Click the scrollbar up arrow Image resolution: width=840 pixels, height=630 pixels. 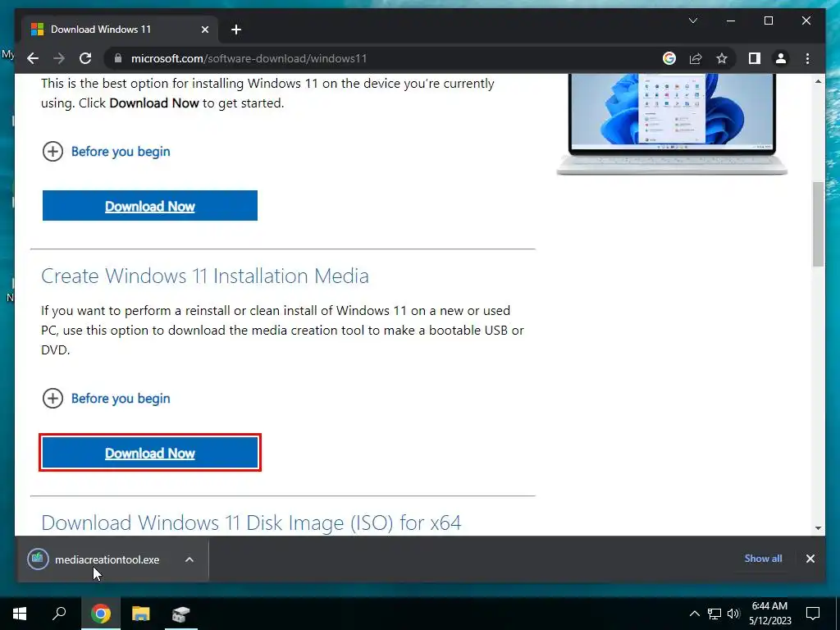click(818, 81)
